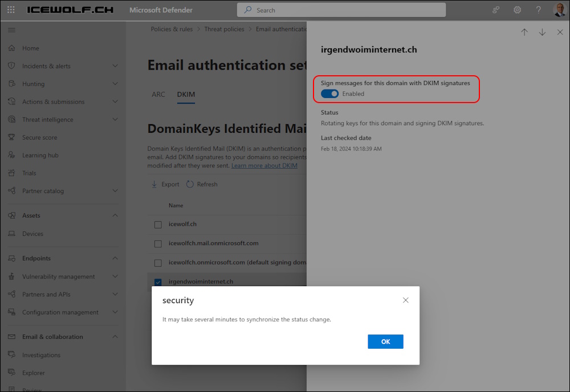
Task: Expand the Vulnerability management chevron
Action: tap(115, 276)
